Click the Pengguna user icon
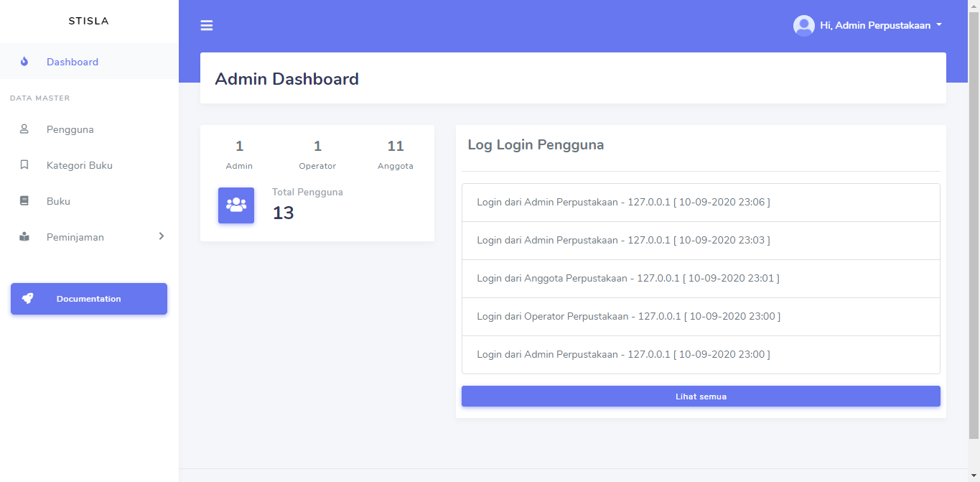Screen dimensions: 980x482 pos(24,129)
